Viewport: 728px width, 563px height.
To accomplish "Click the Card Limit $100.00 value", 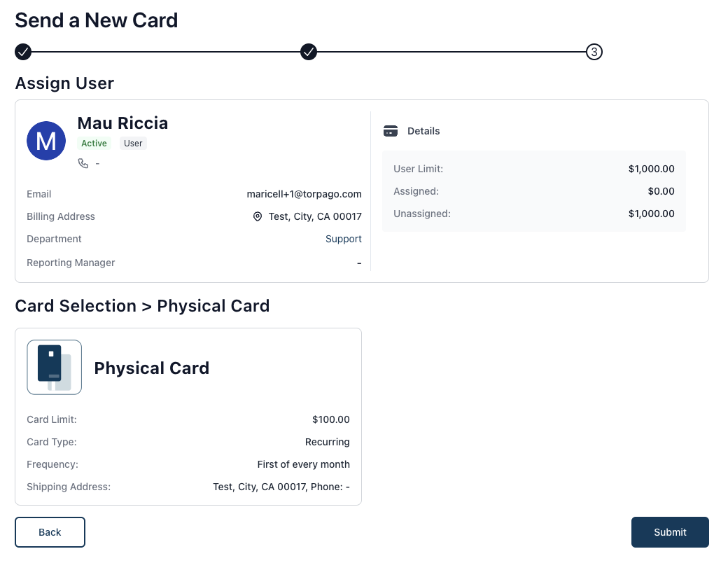I will pos(330,419).
